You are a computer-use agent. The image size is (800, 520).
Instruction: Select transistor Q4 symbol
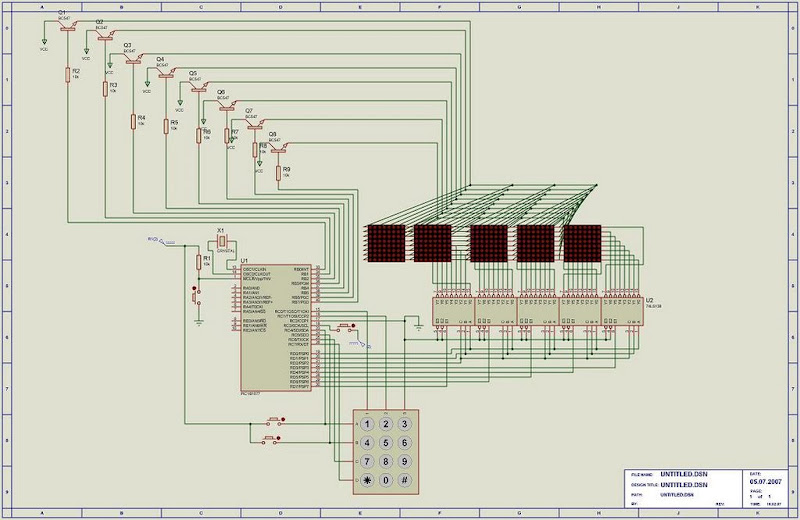pos(166,72)
